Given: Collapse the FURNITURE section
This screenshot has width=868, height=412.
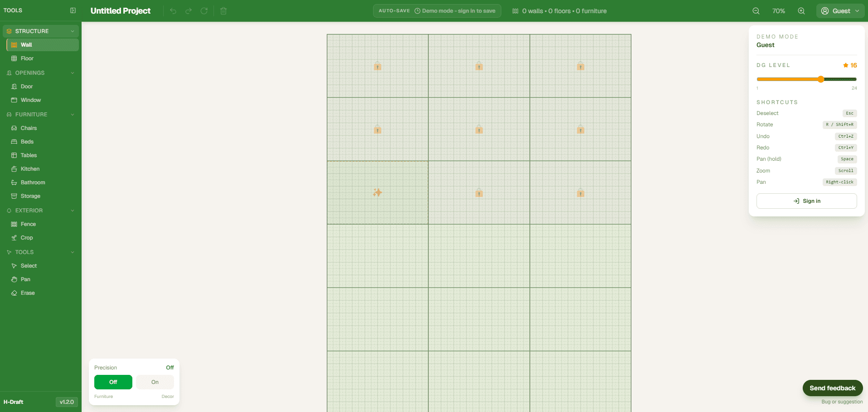Looking at the screenshot, I should 73,115.
